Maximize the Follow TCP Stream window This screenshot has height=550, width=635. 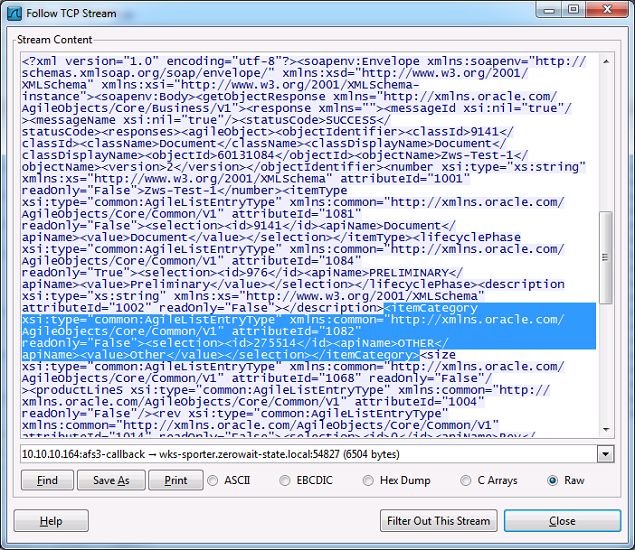573,9
